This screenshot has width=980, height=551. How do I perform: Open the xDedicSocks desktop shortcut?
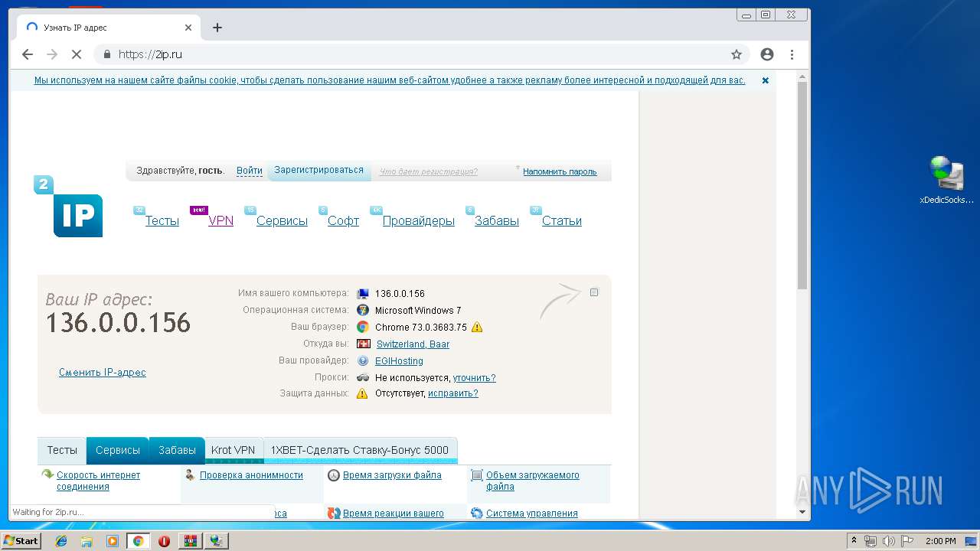[x=946, y=181]
